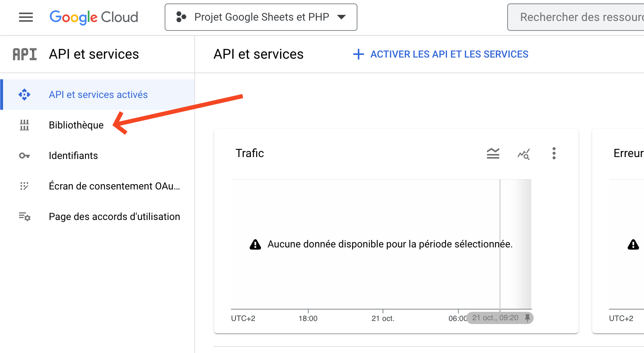Click the pinned 21 oct. 09:20 time marker

500,318
